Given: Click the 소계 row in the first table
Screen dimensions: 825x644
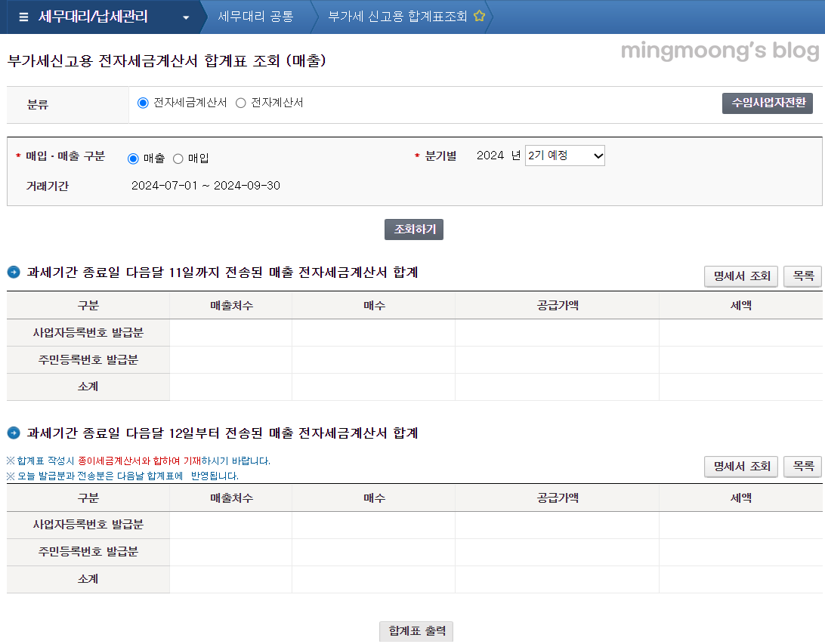Looking at the screenshot, I should click(x=88, y=387).
